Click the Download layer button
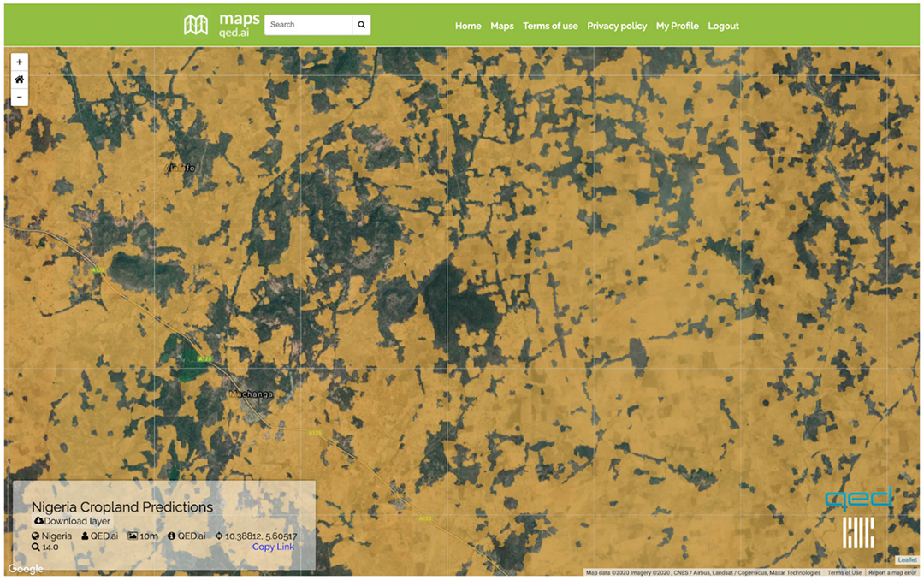The width and height of the screenshot is (924, 580). (73, 521)
